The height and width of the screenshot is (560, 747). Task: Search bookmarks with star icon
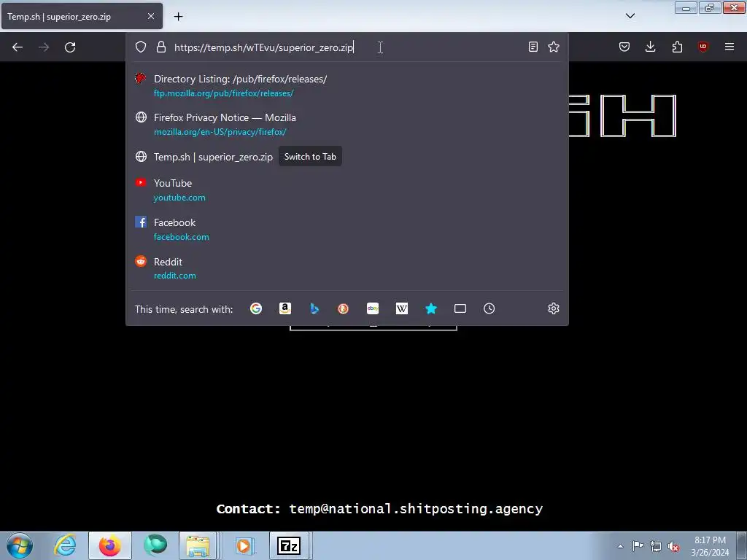click(x=431, y=308)
